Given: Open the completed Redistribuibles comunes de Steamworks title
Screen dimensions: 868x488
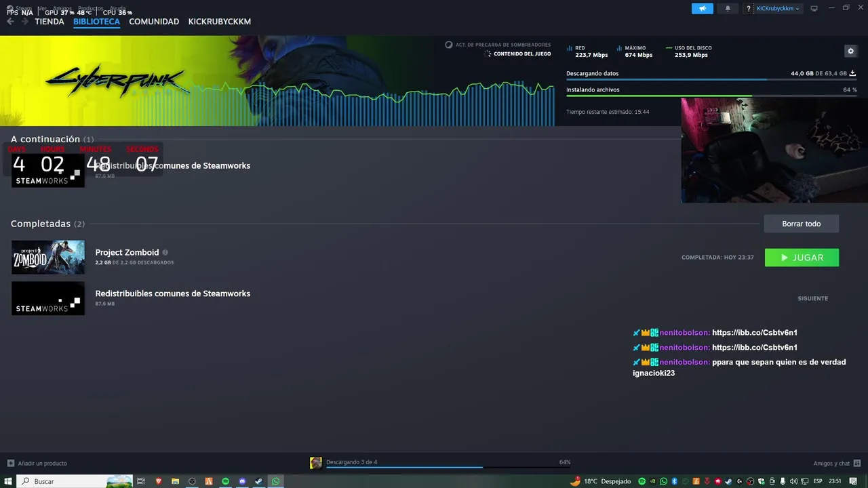Looking at the screenshot, I should (172, 293).
